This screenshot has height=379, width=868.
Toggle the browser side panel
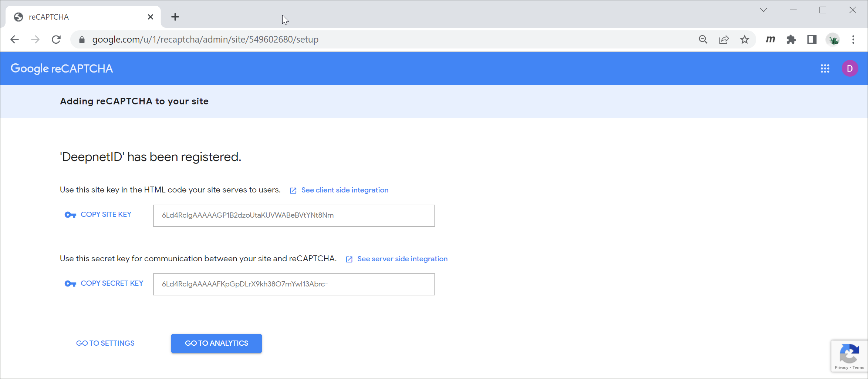pos(812,40)
